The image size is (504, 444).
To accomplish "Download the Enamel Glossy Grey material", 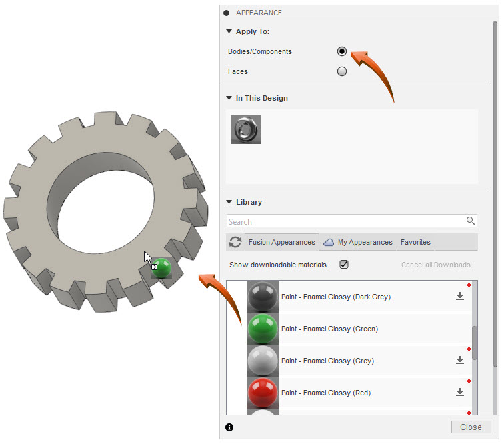I will (459, 361).
